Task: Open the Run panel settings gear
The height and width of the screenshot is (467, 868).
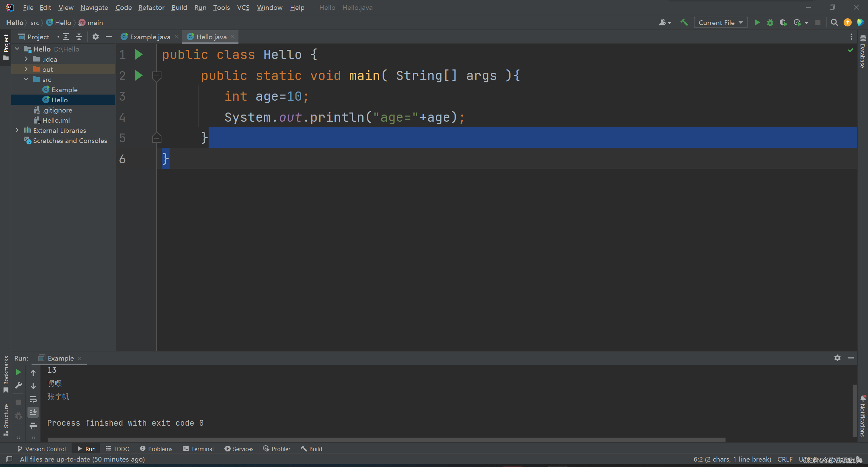Action: (837, 358)
